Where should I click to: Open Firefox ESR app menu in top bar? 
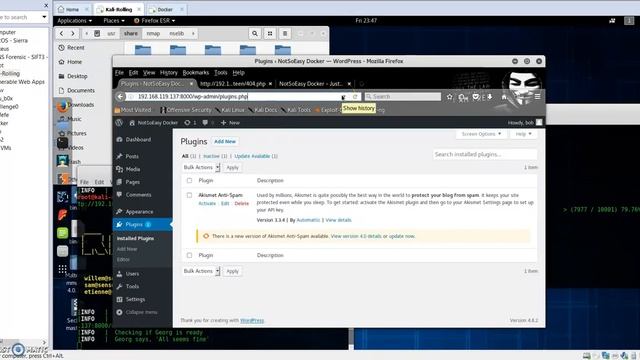tap(155, 20)
